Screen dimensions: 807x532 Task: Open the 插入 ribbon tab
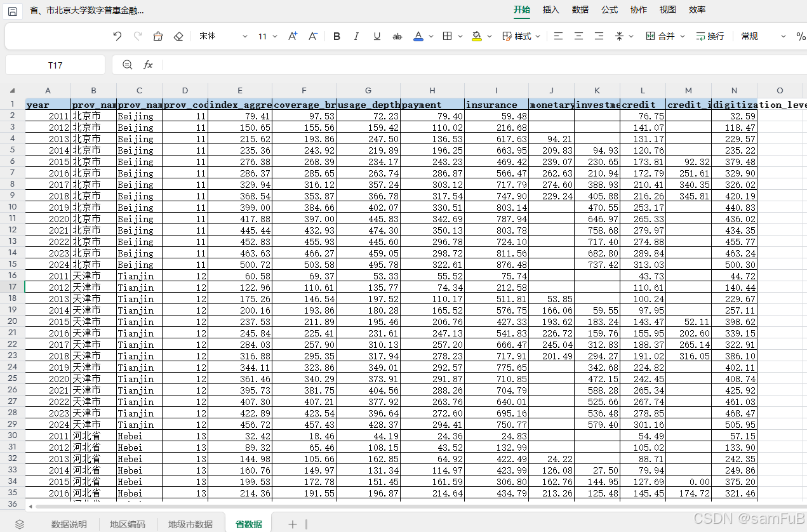pos(550,10)
